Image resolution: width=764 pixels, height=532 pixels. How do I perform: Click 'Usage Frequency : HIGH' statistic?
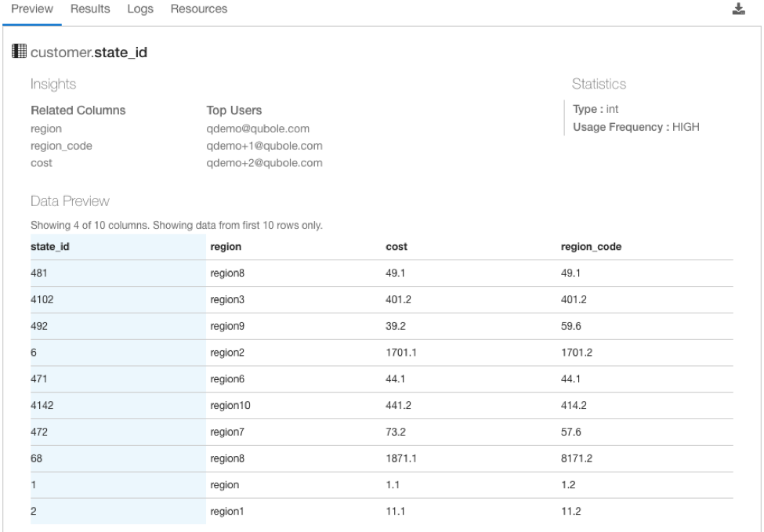pyautogui.click(x=635, y=127)
